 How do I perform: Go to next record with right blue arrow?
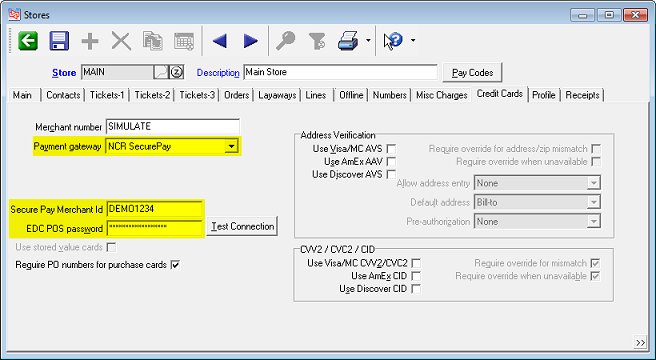coord(251,41)
